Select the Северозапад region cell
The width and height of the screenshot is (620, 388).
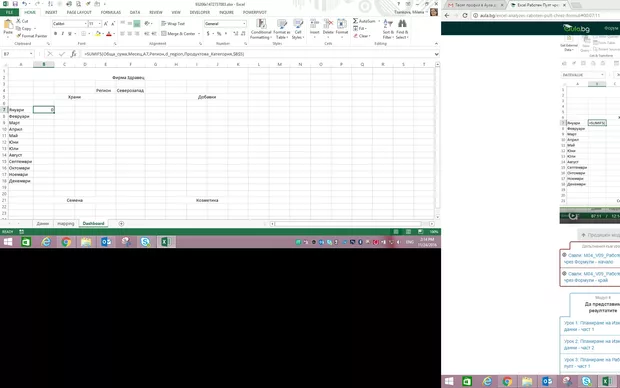[130, 91]
